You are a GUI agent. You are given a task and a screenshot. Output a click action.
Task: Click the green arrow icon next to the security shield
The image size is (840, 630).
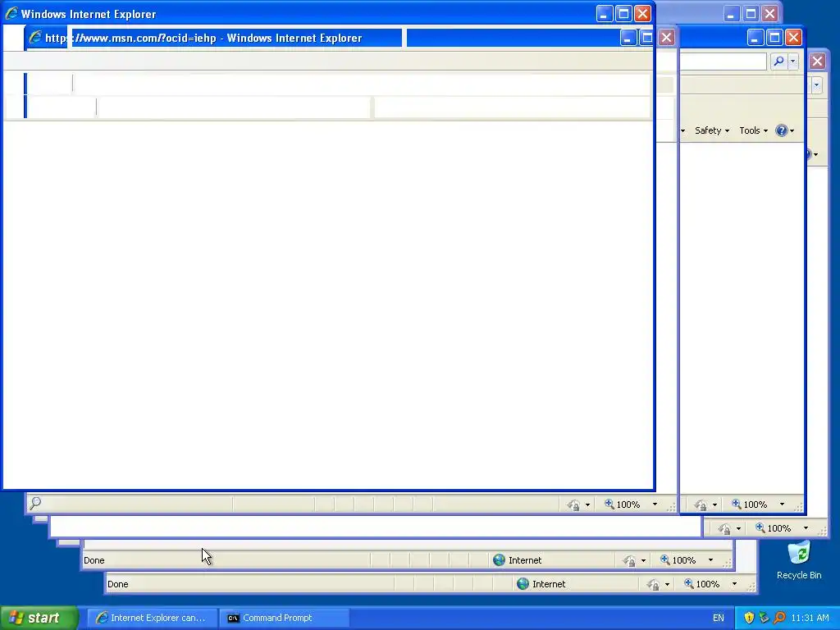pos(764,618)
